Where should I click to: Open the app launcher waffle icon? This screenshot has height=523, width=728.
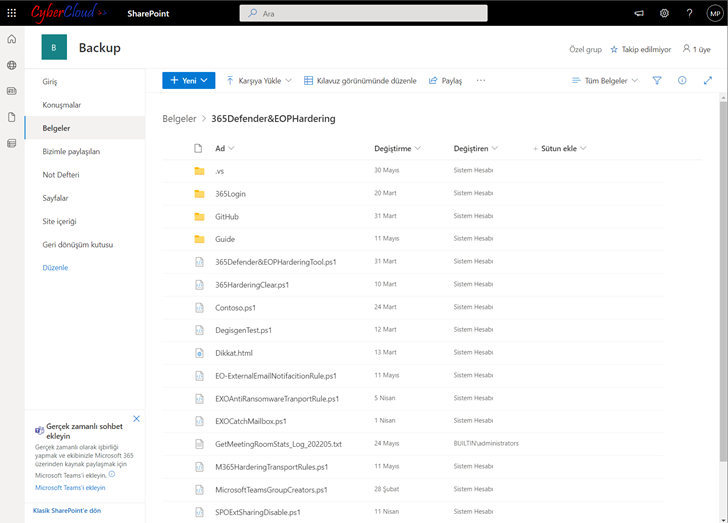[x=12, y=13]
